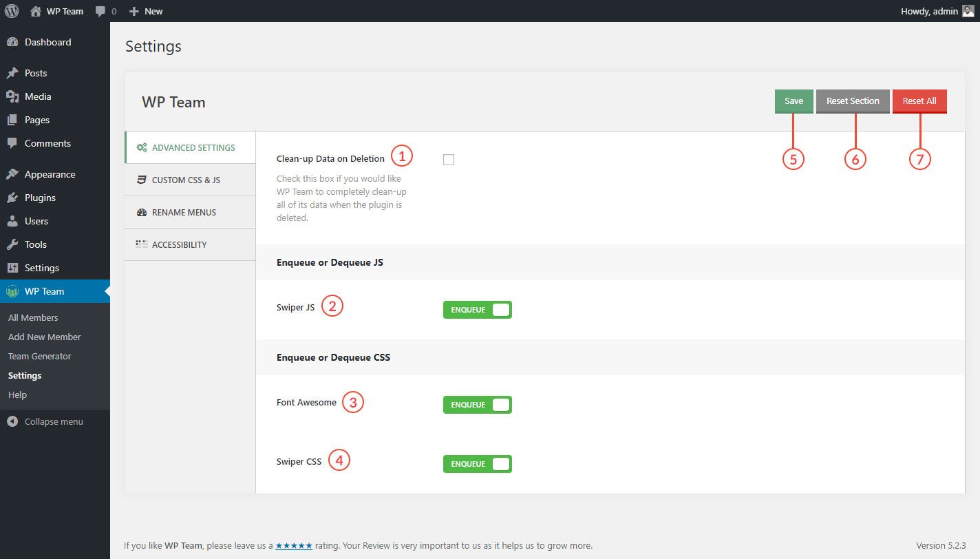Toggle the Swiper JS enqueue switch

pyautogui.click(x=477, y=310)
